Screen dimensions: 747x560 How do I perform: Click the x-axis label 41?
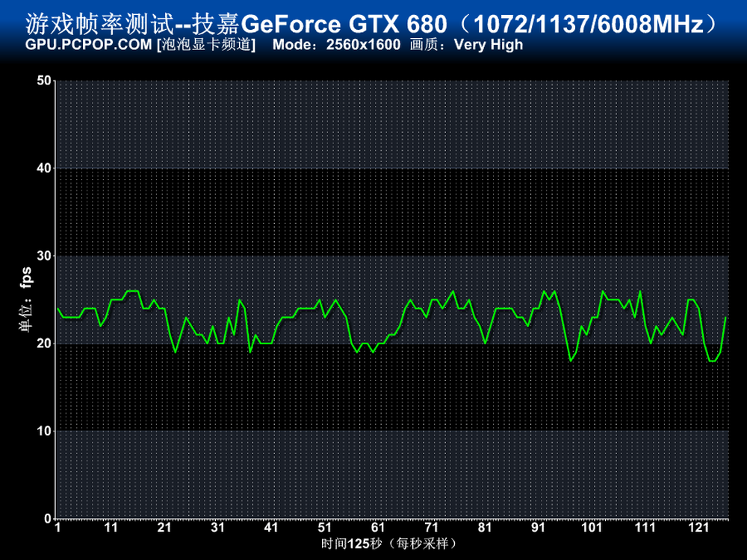(271, 528)
